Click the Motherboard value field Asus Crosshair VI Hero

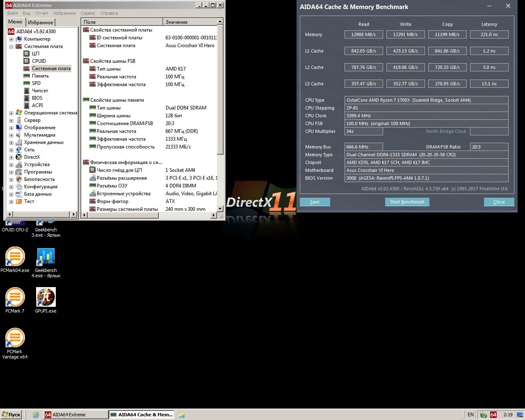coord(427,170)
